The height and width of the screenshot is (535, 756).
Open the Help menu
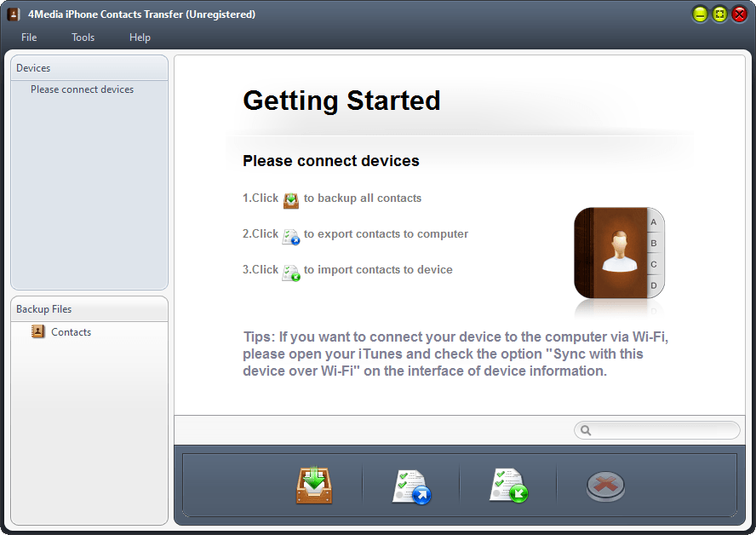point(140,37)
